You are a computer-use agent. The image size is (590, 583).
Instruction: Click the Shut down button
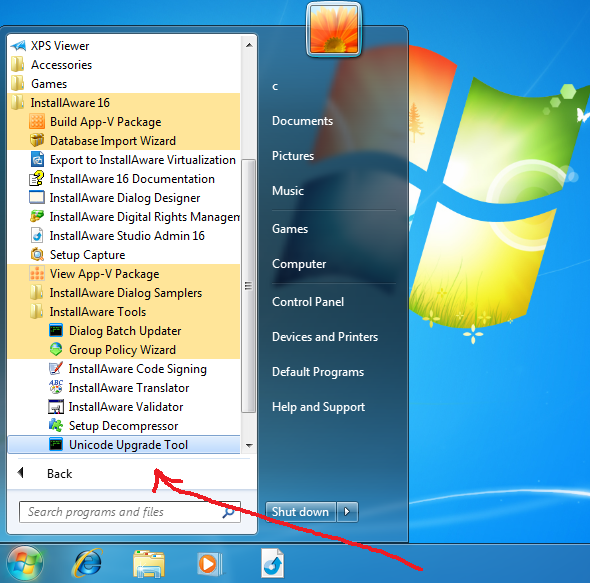(300, 511)
